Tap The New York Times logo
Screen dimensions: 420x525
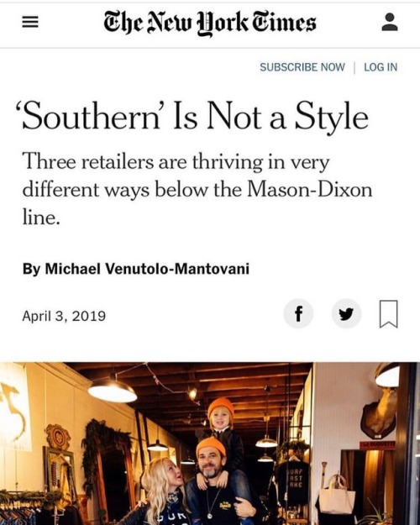click(x=210, y=23)
